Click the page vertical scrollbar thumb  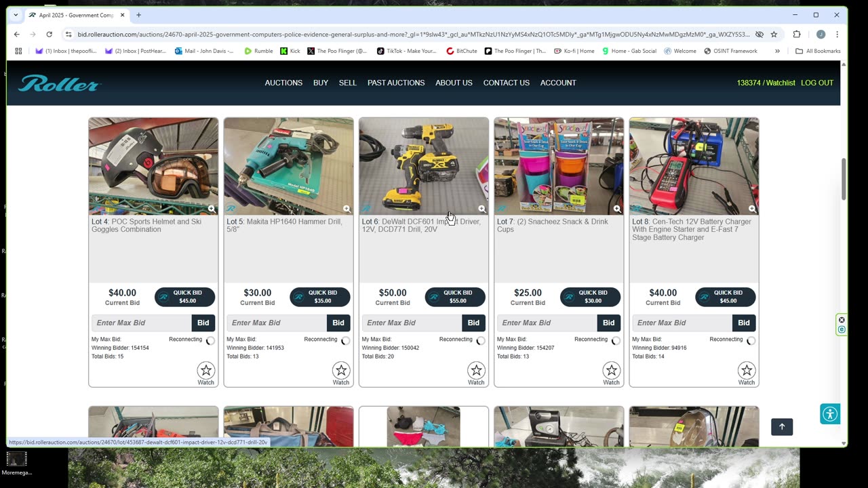click(844, 179)
